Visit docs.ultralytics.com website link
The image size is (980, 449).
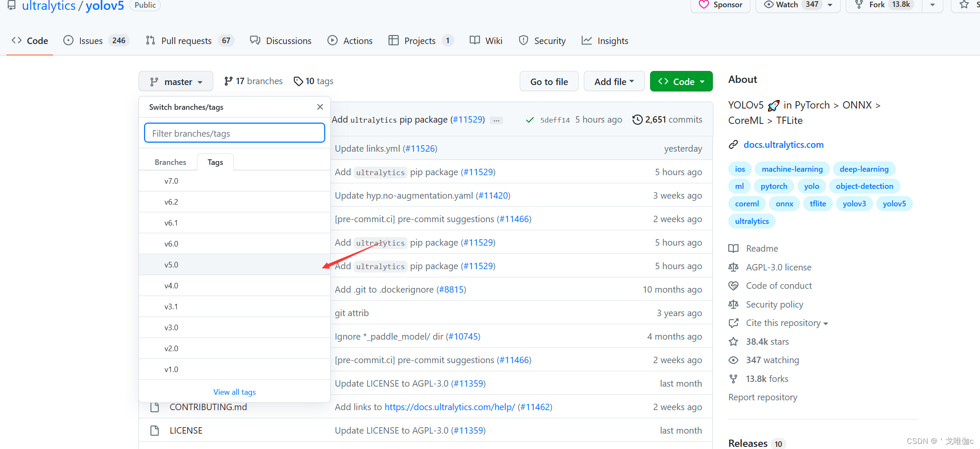[x=783, y=144]
